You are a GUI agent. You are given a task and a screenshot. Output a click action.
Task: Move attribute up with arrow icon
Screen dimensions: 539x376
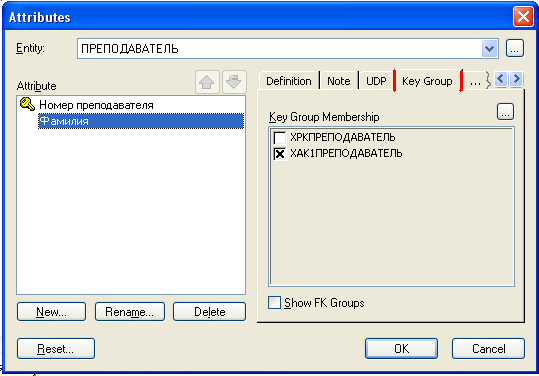pos(207,82)
